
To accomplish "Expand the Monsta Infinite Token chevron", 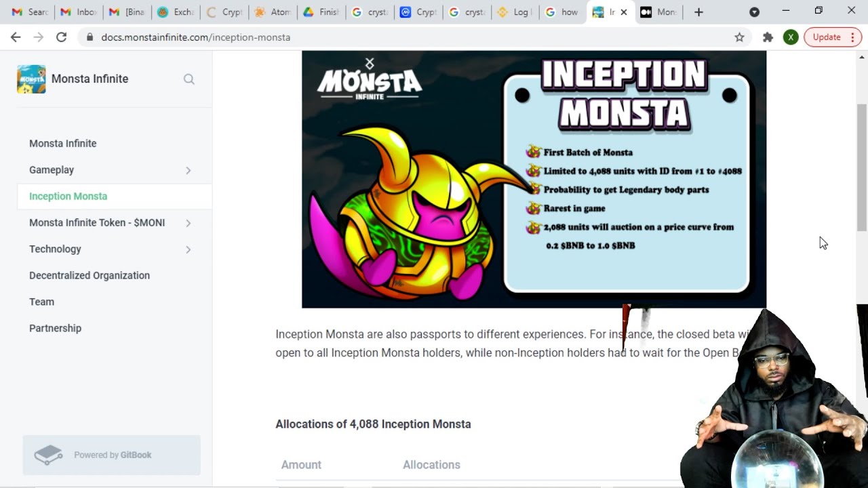I will pos(189,223).
